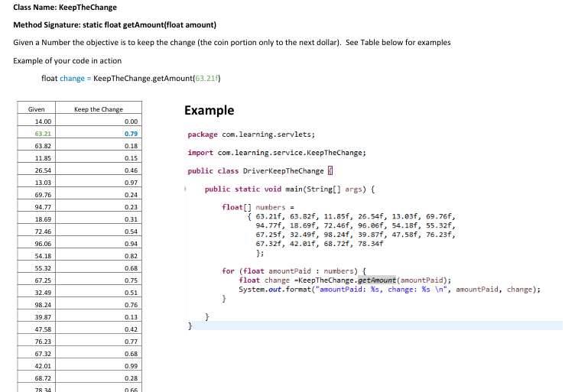Click the 54.18 table cell
588x392 pixels.
coord(37,256)
